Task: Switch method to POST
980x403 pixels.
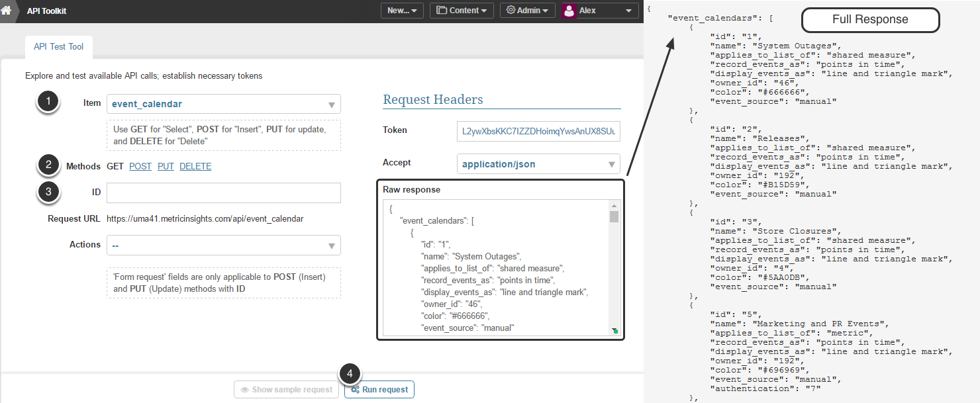Action: [x=140, y=167]
